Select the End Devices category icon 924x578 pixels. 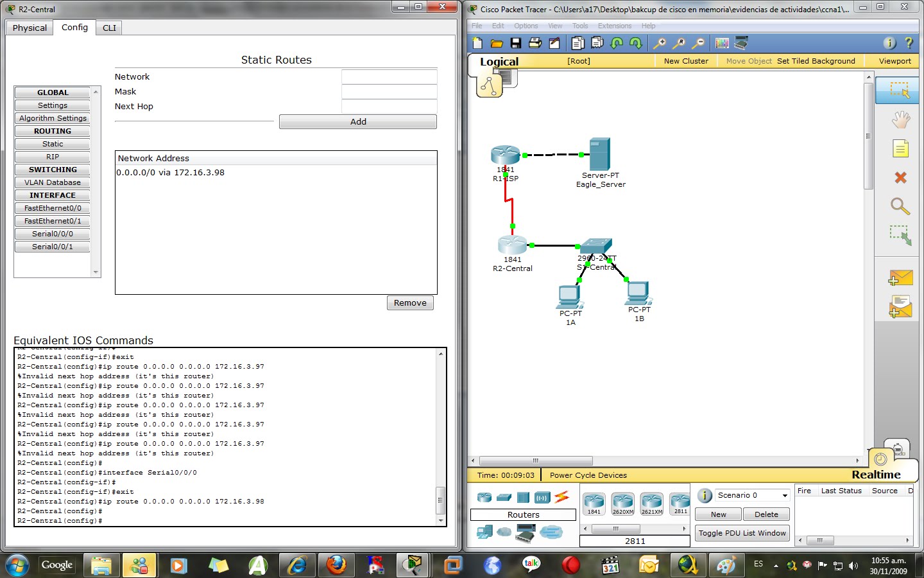tap(484, 532)
